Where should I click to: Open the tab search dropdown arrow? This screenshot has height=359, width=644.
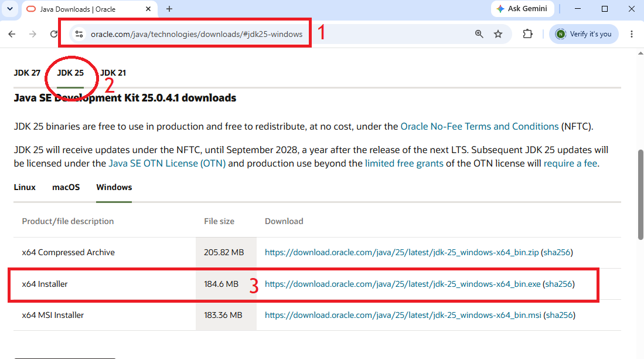pyautogui.click(x=10, y=9)
